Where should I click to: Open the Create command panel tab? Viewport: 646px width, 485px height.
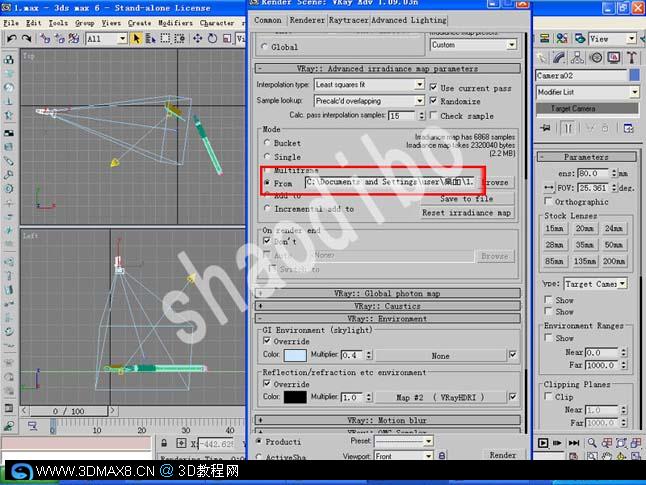click(541, 58)
